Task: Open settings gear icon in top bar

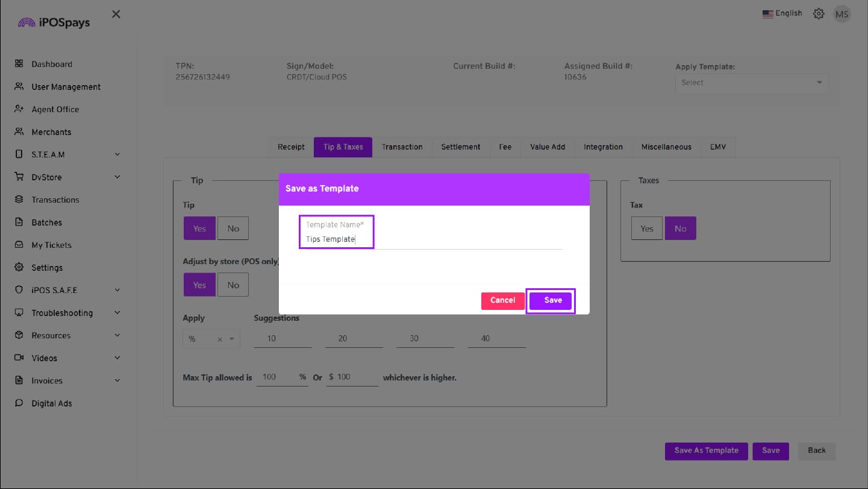Action: [x=818, y=14]
